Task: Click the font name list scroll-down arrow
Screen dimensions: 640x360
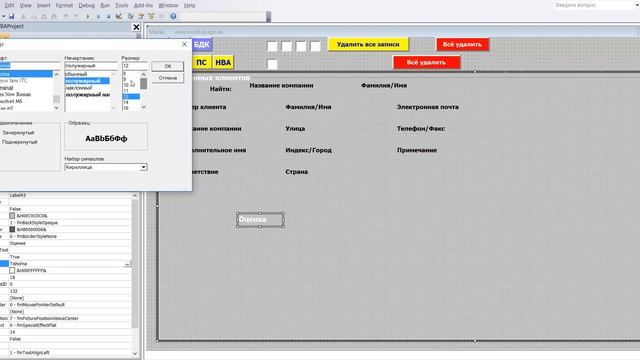Action: coord(56,108)
